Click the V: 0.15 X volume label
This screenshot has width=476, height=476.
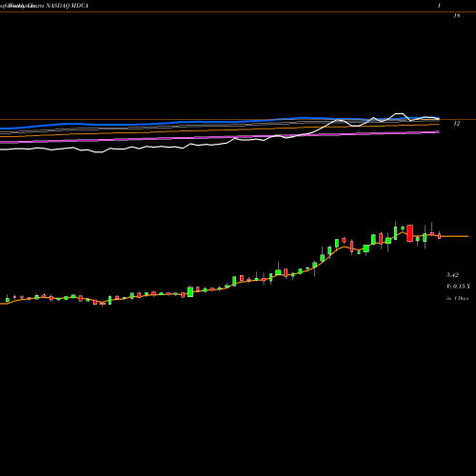458,287
